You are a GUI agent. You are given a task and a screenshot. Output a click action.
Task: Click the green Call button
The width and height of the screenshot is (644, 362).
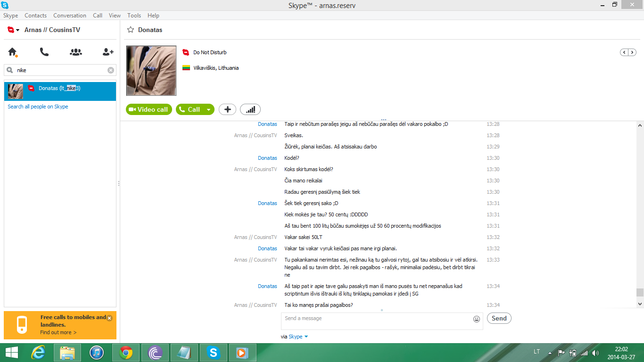point(189,109)
